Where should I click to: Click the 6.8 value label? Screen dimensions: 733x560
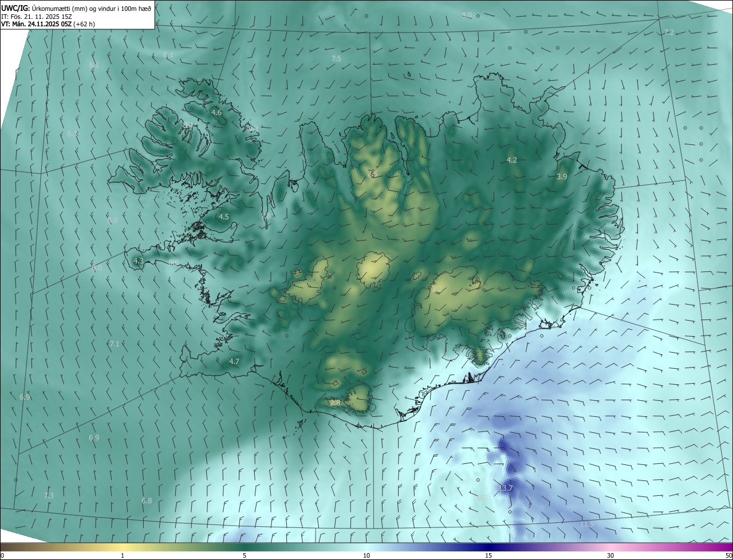[147, 500]
